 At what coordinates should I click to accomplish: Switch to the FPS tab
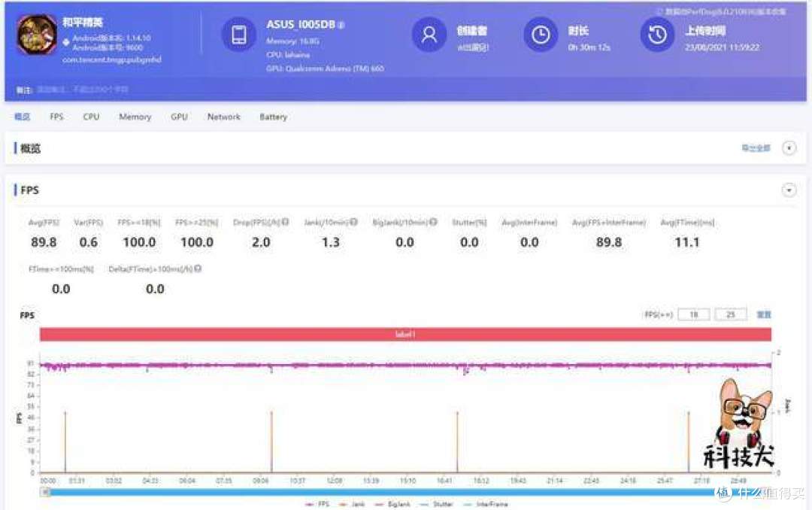point(56,117)
